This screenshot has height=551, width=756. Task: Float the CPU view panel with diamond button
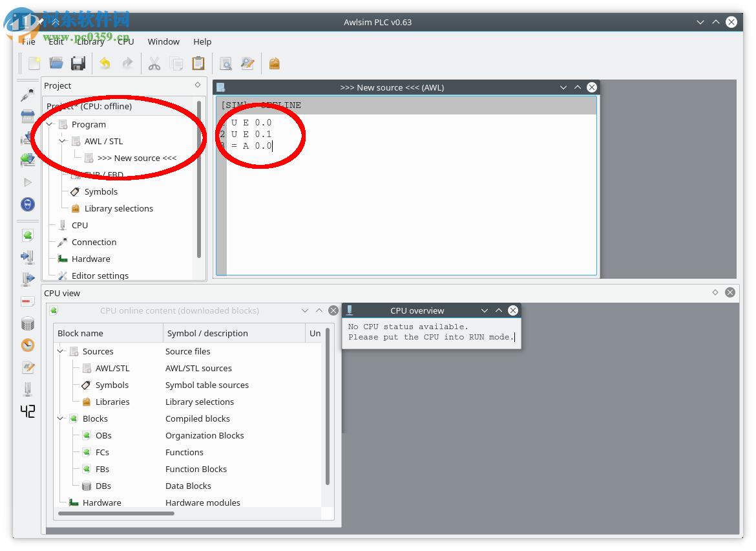coord(715,292)
